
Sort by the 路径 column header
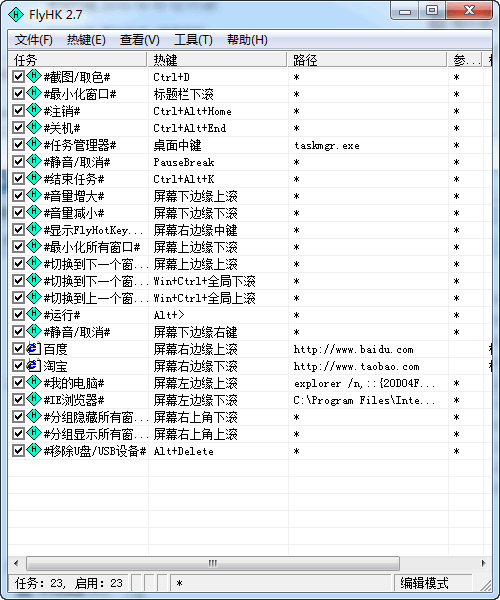tap(367, 60)
